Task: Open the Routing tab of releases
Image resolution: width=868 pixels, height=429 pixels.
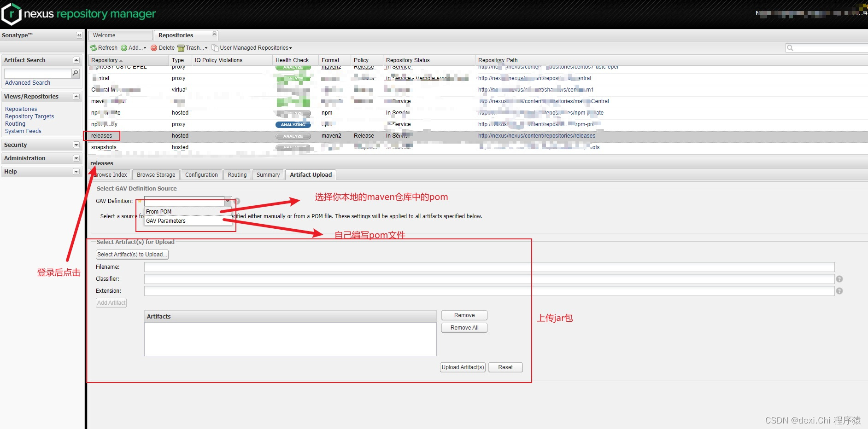Action: coord(237,175)
